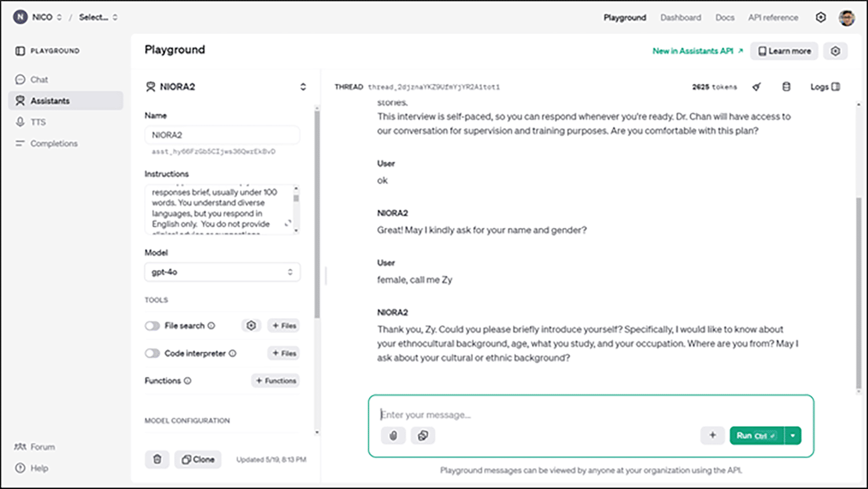
Task: Open playground settings gear beside Learn more
Action: click(x=835, y=51)
